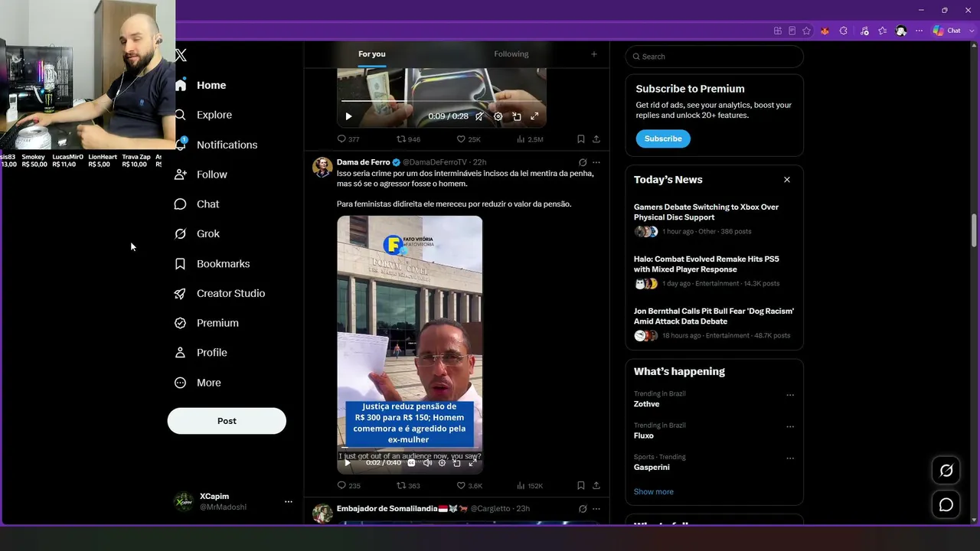Open the Premium page from sidebar
The height and width of the screenshot is (551, 980).
pyautogui.click(x=207, y=323)
